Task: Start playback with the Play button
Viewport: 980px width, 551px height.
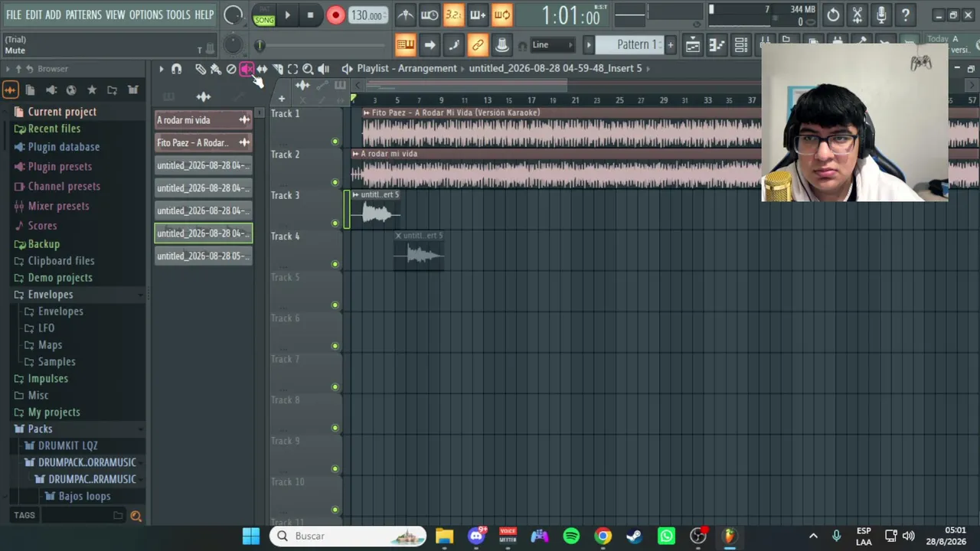Action: [287, 15]
